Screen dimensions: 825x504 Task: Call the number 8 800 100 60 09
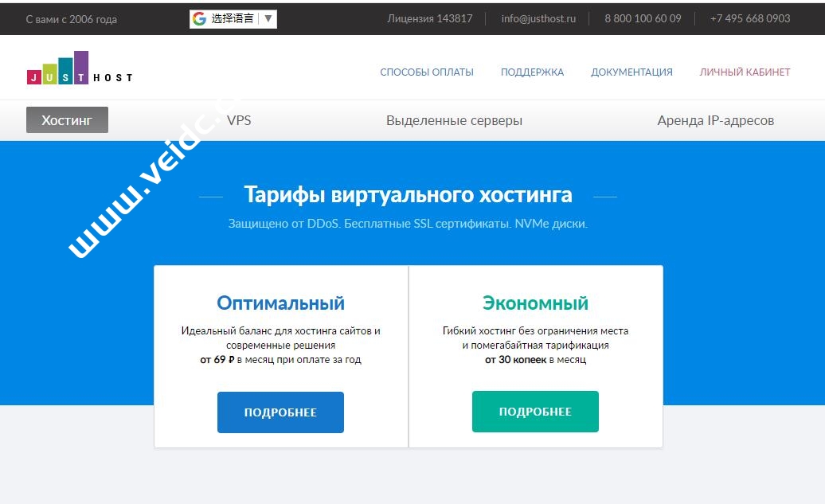click(643, 18)
